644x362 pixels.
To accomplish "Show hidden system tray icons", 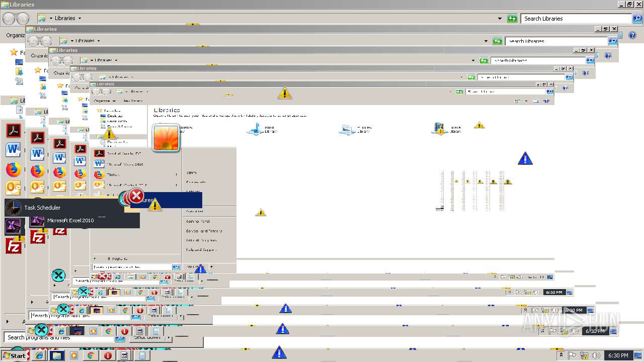I will [561, 355].
